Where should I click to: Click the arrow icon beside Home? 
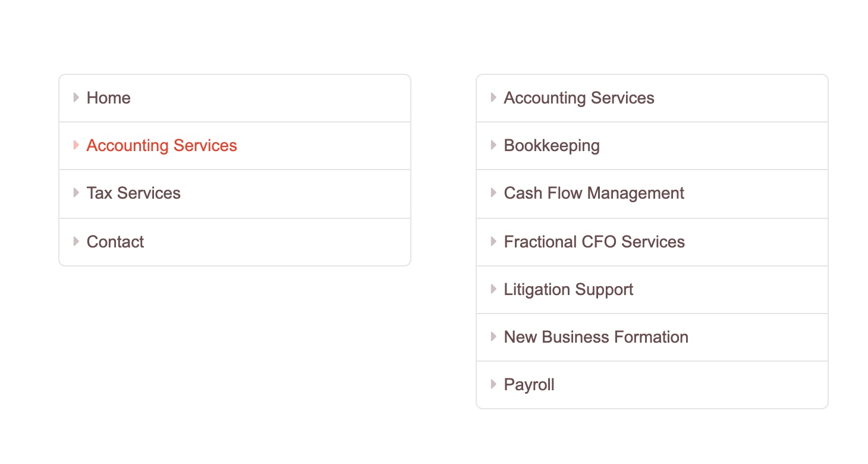(x=76, y=98)
